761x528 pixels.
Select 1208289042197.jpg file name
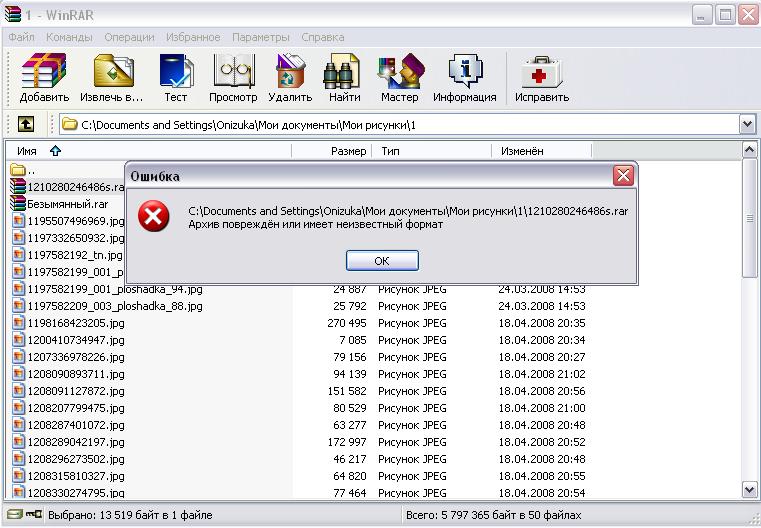[76, 442]
